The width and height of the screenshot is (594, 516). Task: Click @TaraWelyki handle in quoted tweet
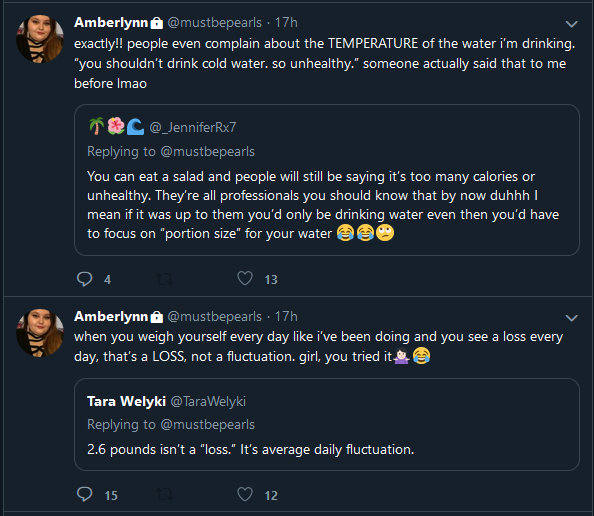click(208, 401)
